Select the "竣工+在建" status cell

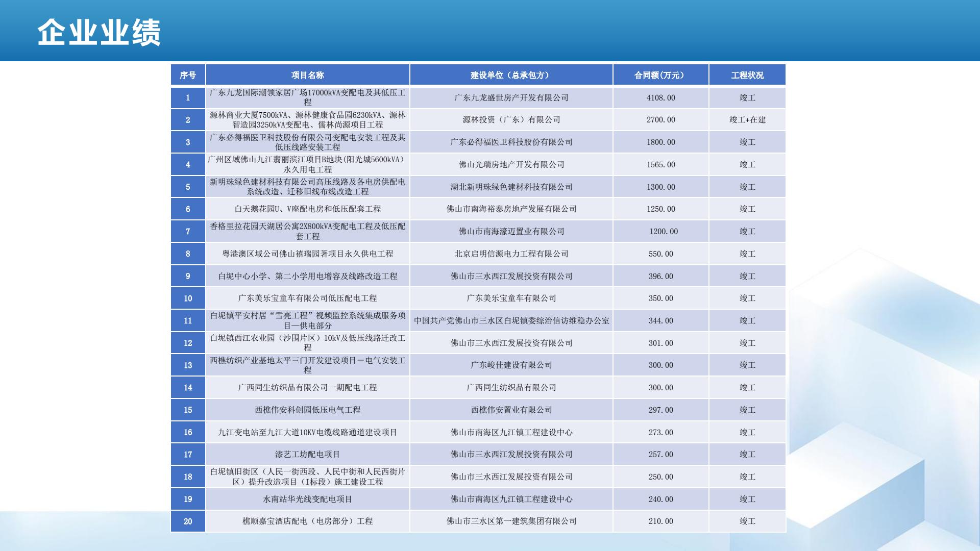point(747,119)
